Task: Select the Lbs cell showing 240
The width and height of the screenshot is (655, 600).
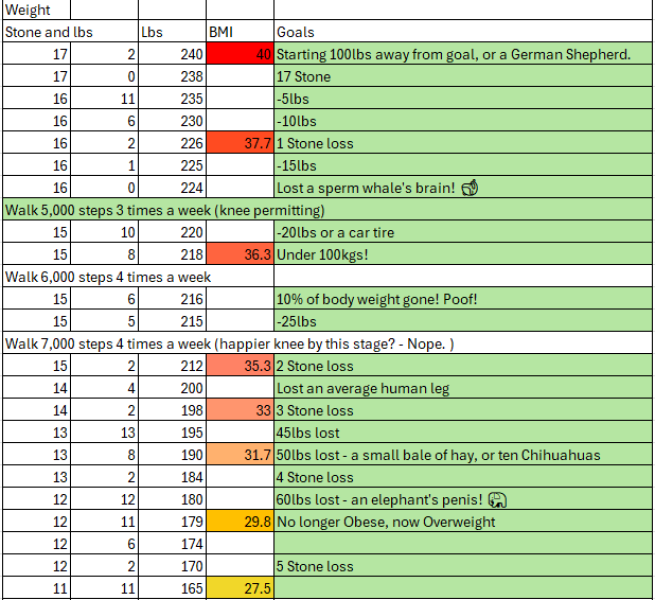Action: pyautogui.click(x=172, y=54)
